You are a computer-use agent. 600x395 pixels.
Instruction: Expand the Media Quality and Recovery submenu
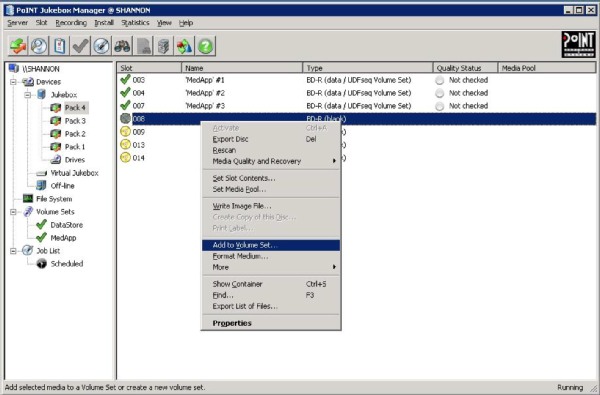point(271,161)
